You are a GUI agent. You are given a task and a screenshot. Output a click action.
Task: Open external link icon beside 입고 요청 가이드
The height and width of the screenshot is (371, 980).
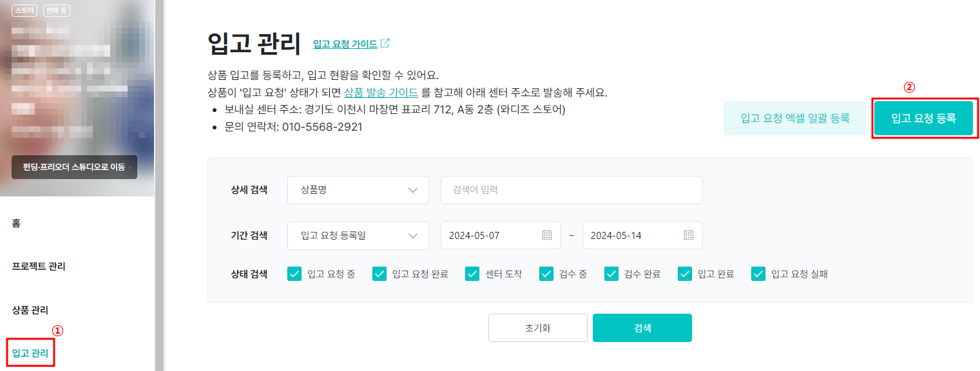385,44
